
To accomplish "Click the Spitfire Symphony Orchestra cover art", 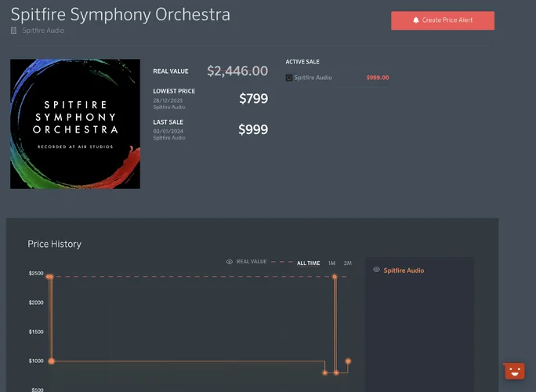I will [75, 124].
